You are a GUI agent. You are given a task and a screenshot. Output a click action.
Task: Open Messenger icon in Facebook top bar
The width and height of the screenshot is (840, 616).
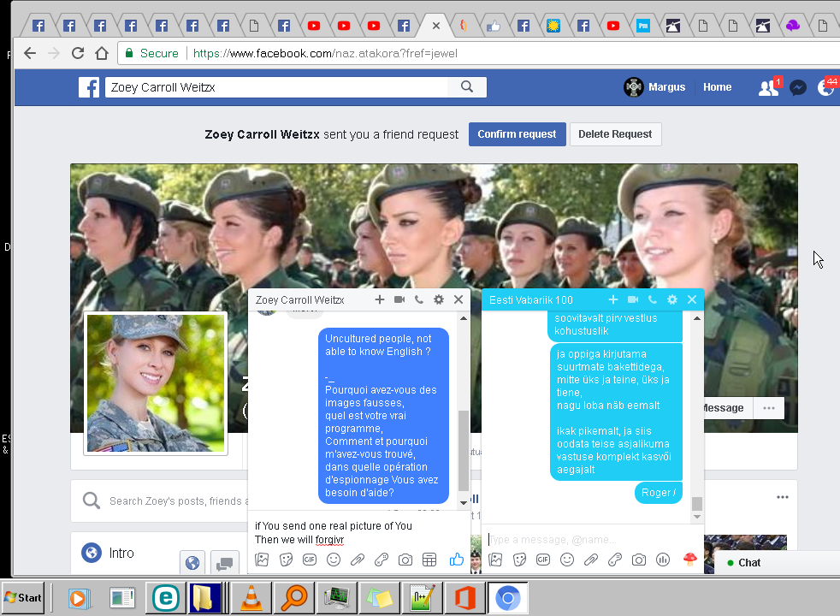(797, 87)
